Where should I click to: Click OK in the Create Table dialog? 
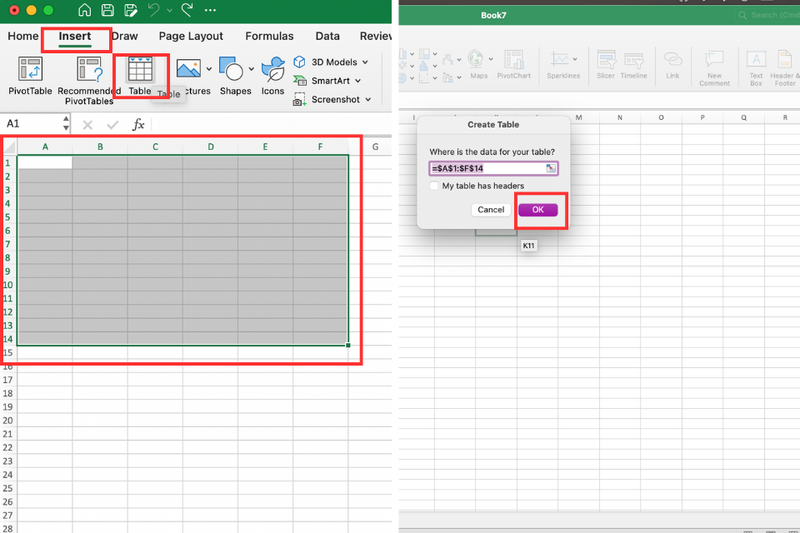538,210
